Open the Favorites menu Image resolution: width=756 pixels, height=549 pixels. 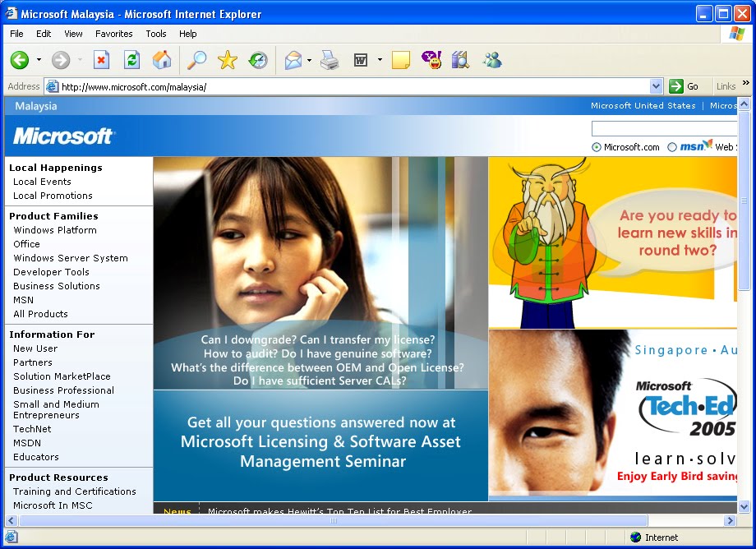tap(113, 34)
